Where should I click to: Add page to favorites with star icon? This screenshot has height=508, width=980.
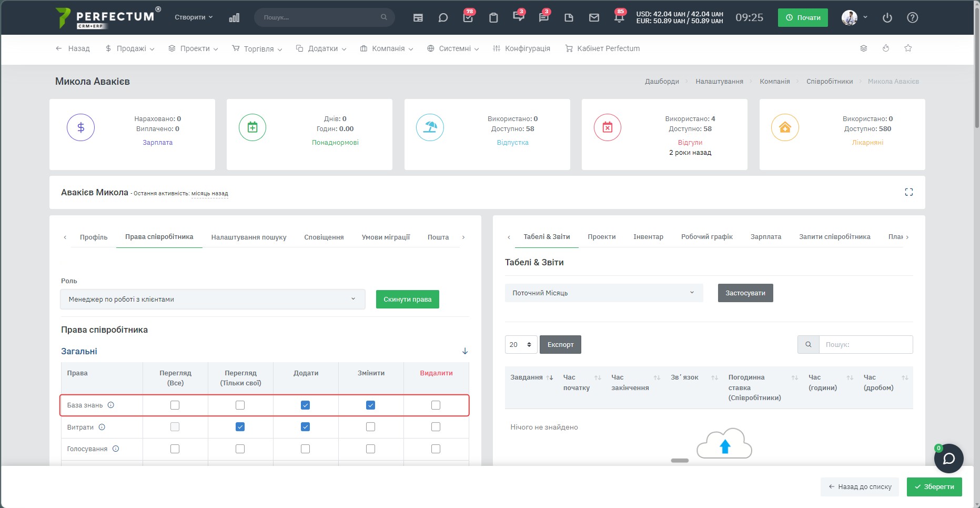click(908, 48)
